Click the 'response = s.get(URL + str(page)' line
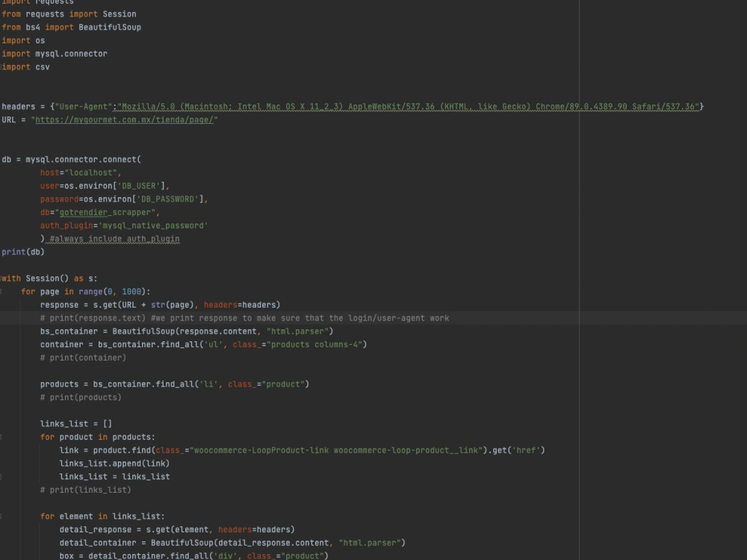Screen dimensions: 747x560 click(160, 305)
